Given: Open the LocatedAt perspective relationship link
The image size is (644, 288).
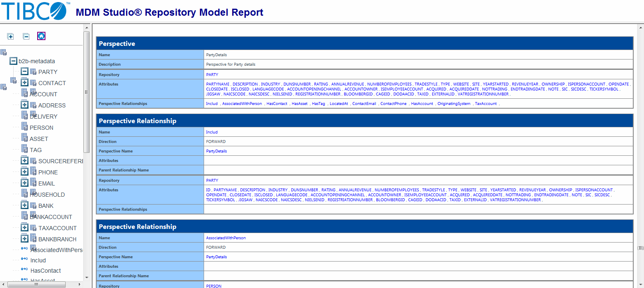Looking at the screenshot, I should tap(339, 104).
